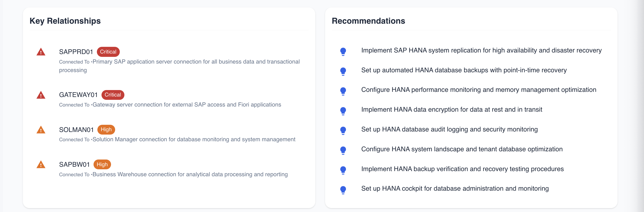644x212 pixels.
Task: Click the orange warning icon beside SOLMAN01
Action: [41, 130]
